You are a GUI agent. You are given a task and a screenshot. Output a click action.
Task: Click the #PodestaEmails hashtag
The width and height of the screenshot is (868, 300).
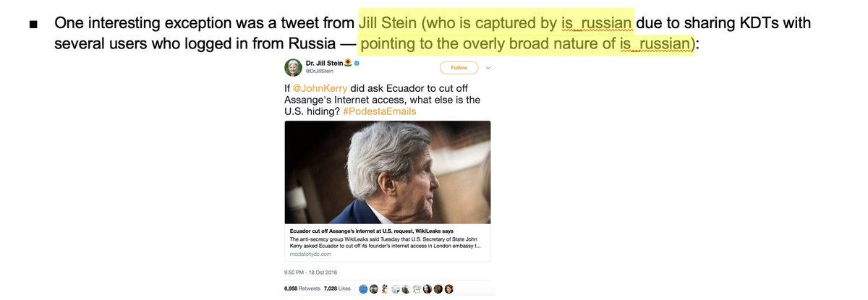pyautogui.click(x=381, y=111)
